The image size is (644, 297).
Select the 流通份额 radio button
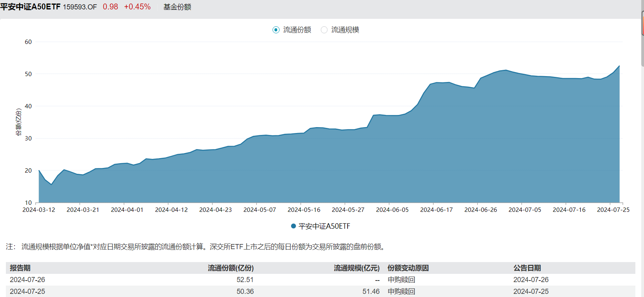click(276, 30)
